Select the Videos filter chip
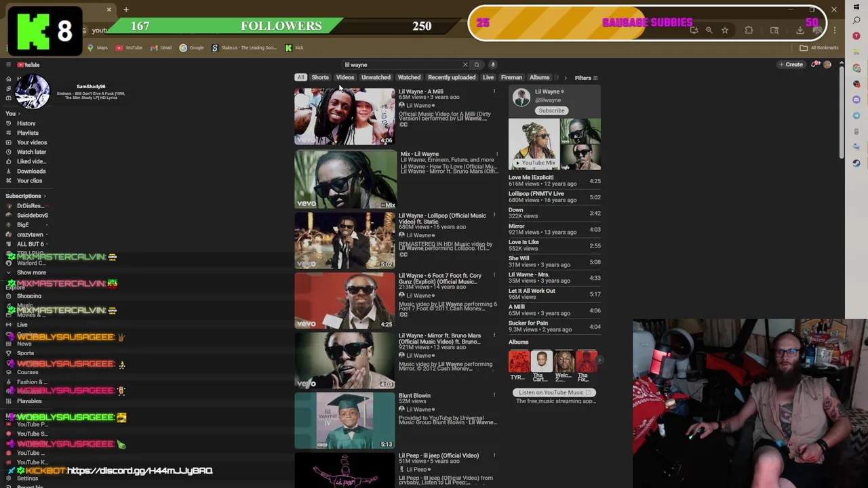The height and width of the screenshot is (488, 868). (x=345, y=78)
